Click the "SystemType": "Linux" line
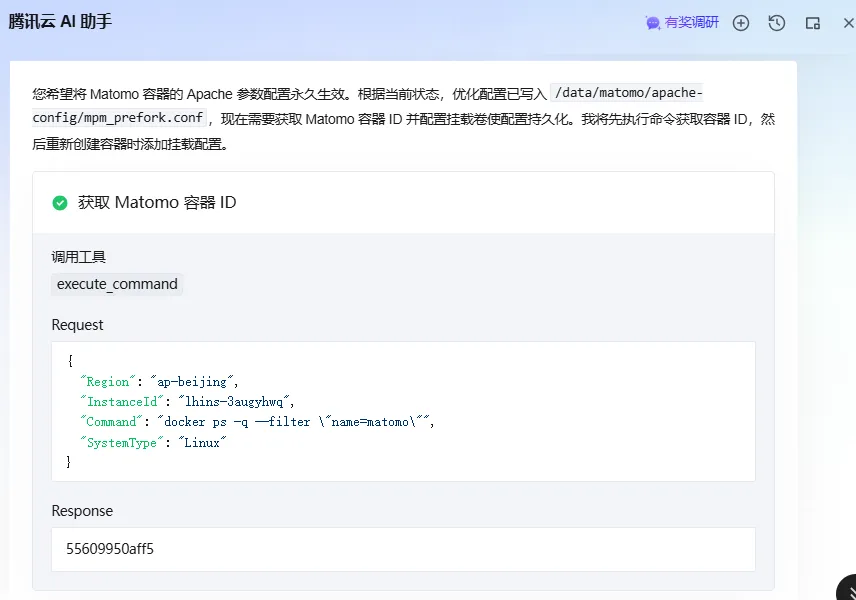The image size is (856, 600). click(x=153, y=442)
